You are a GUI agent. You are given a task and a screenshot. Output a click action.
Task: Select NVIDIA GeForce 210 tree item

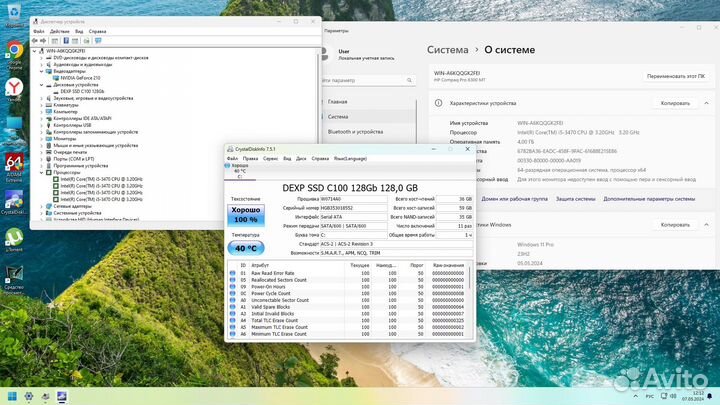click(80, 78)
